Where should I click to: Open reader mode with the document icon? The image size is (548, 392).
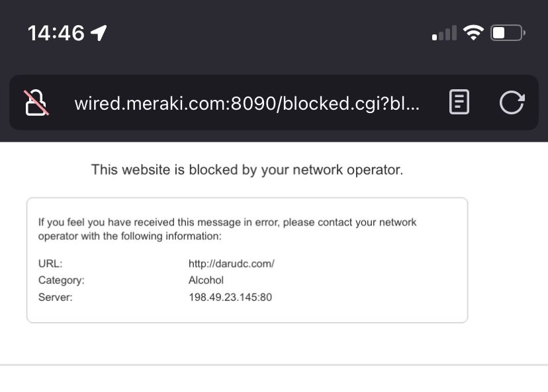click(x=459, y=102)
